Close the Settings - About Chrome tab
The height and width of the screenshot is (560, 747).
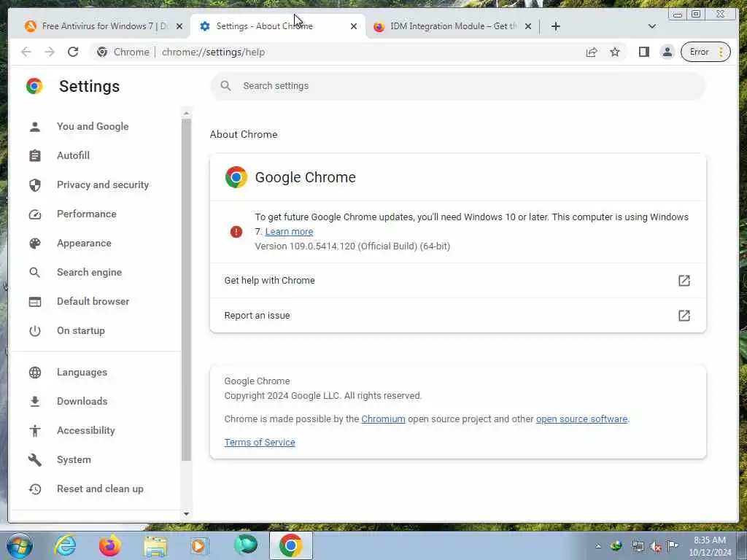[354, 27]
